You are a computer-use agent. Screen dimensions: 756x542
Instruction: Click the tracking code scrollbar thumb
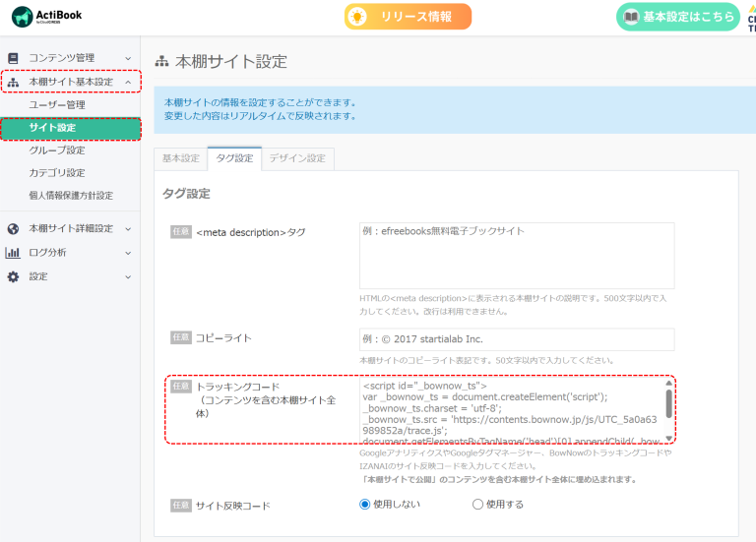[668, 403]
